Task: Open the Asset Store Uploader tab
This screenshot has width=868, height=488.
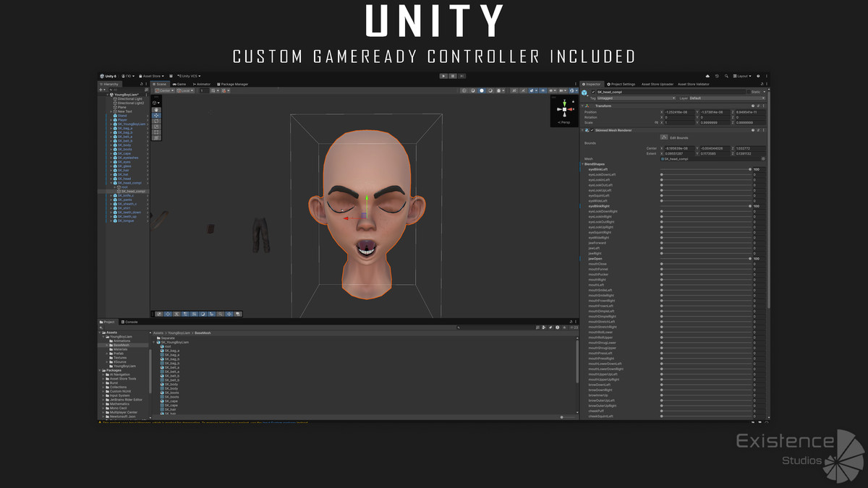Action: [x=658, y=84]
